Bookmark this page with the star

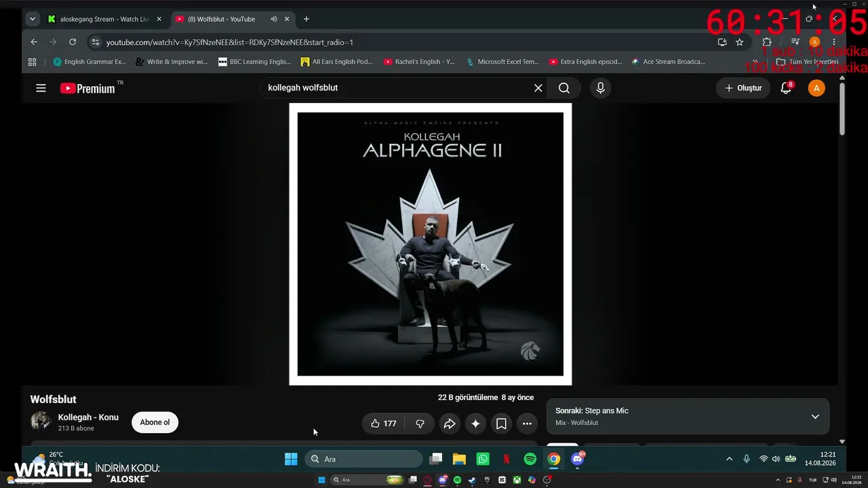click(739, 42)
